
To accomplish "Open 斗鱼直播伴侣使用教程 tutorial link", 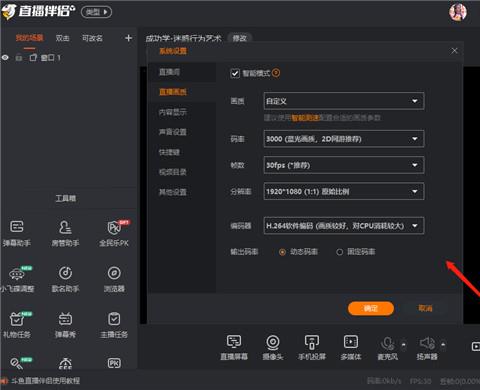I will pyautogui.click(x=46, y=381).
